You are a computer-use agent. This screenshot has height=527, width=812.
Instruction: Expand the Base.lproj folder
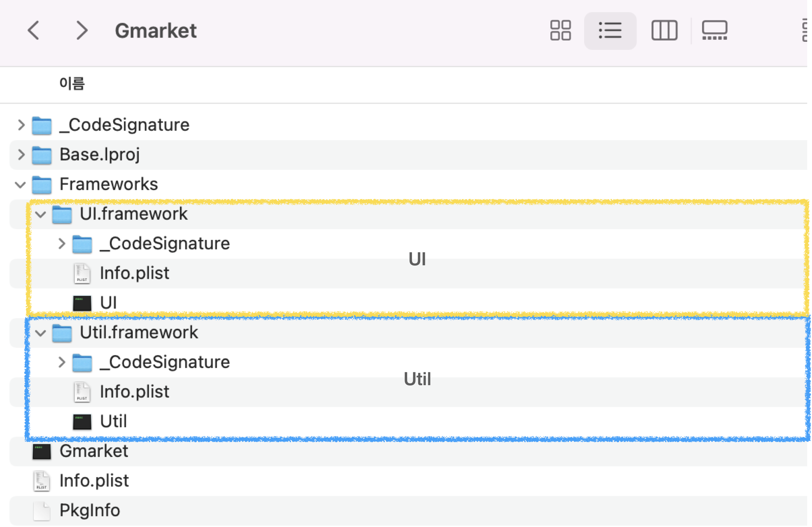21,155
